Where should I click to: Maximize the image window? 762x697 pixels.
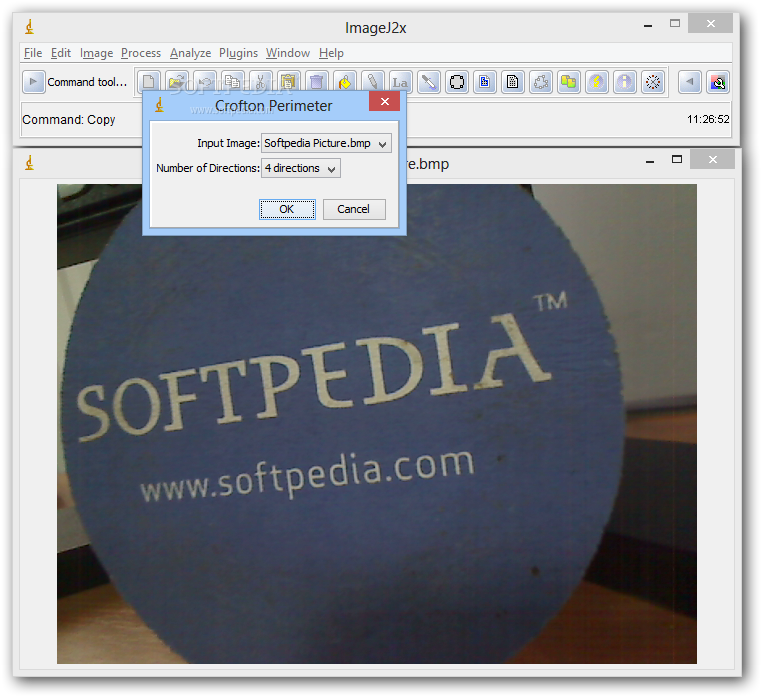[676, 159]
